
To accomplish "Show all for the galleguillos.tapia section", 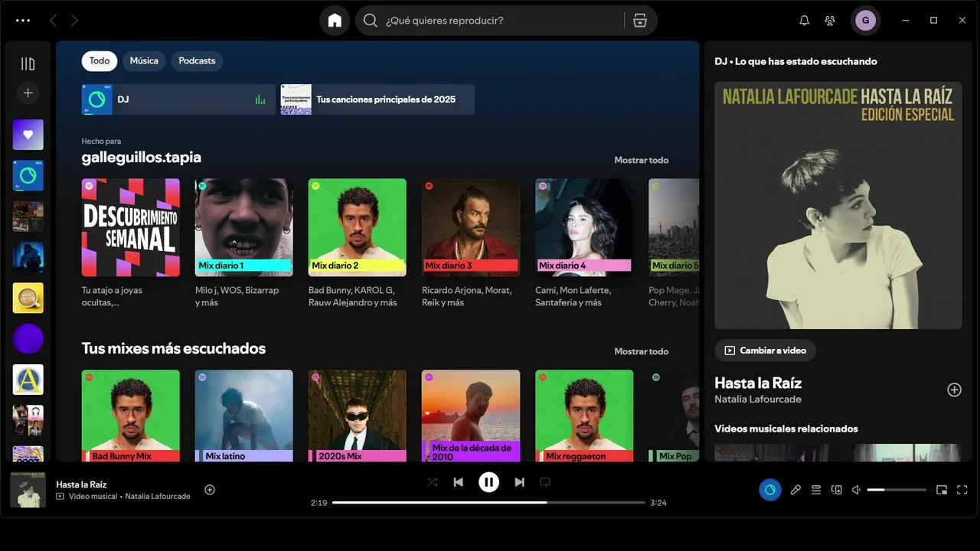I will [x=641, y=160].
